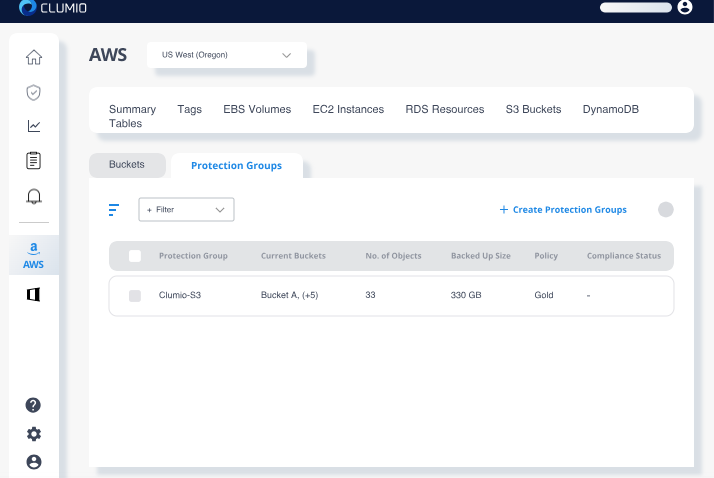Open the Microsoft Office icon in sidebar
714x478 pixels.
pos(34,295)
